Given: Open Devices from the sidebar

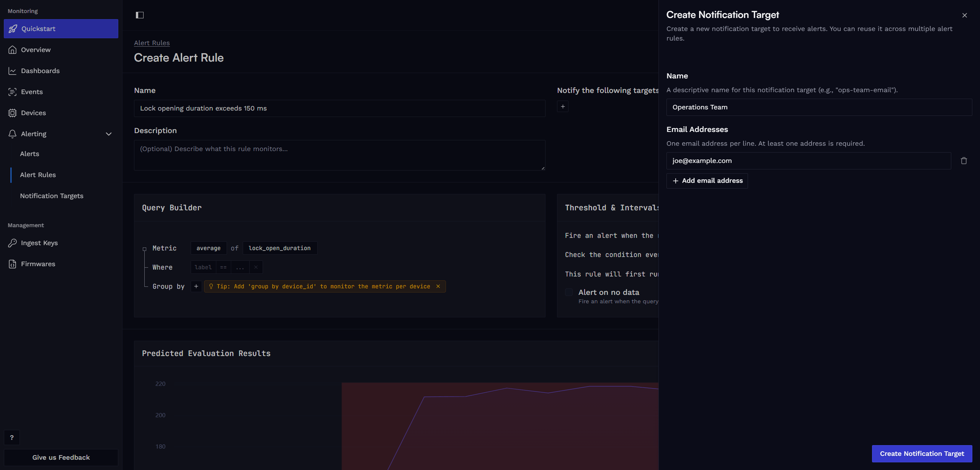Looking at the screenshot, I should tap(33, 113).
